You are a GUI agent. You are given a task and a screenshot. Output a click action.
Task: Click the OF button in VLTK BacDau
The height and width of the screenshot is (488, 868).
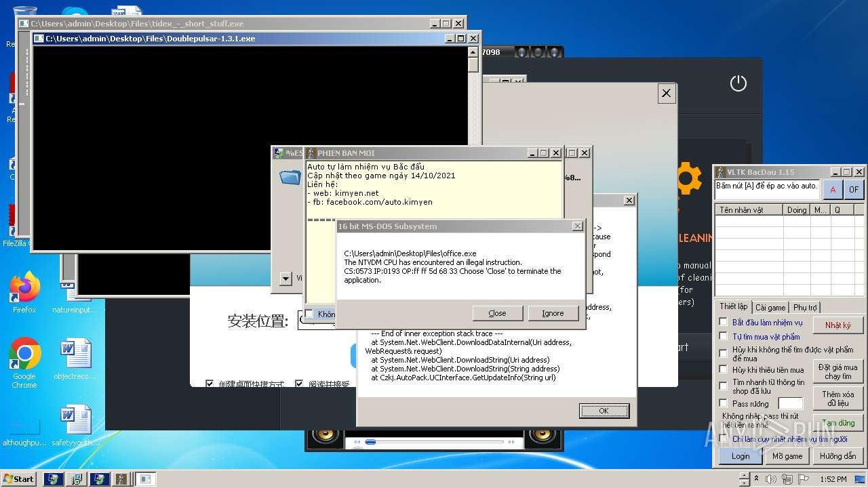tap(854, 190)
